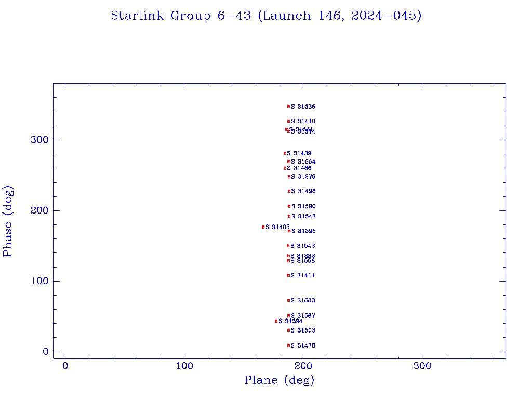This screenshot has height=399, width=532.
Task: Click the '200' tick label on the Phase axis
Action: 39,210
